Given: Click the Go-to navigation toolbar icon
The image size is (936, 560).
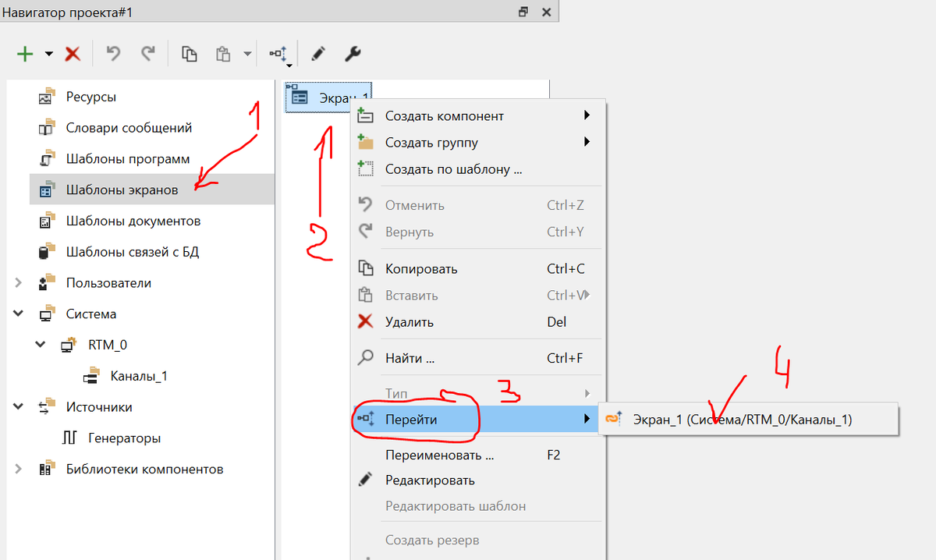Looking at the screenshot, I should pos(279,55).
